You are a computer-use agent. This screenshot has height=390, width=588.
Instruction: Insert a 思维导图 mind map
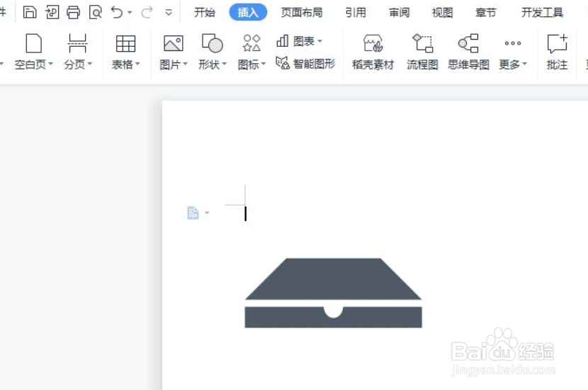pos(468,52)
